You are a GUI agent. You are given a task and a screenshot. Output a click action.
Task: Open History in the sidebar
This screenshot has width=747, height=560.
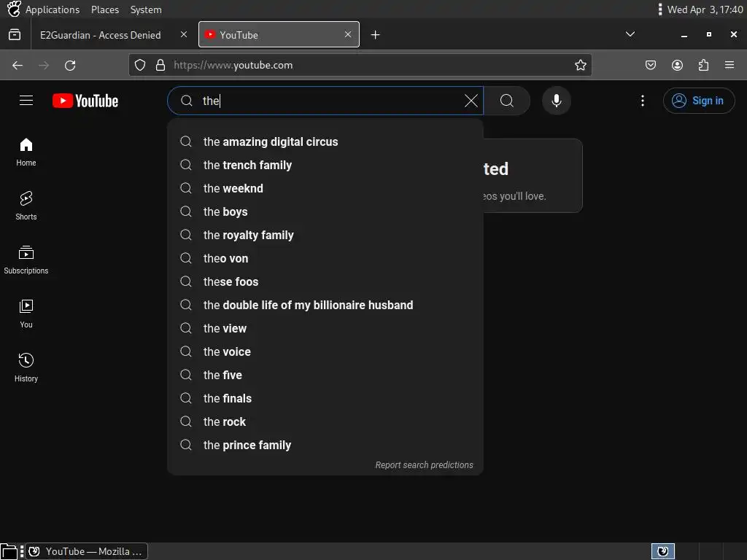(26, 367)
